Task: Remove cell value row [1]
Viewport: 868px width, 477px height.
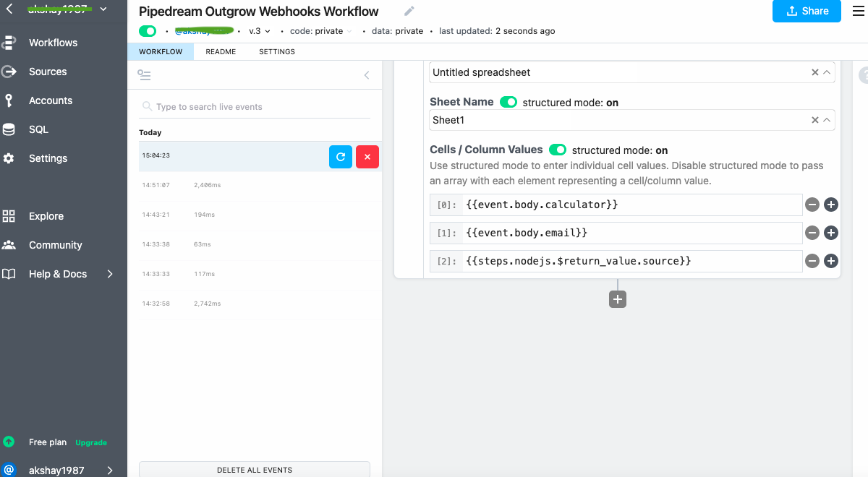Action: click(812, 233)
